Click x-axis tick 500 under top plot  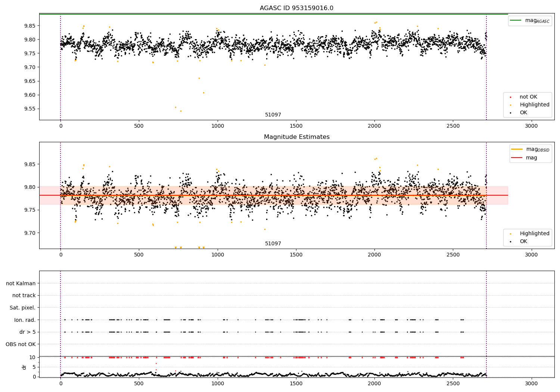pyautogui.click(x=139, y=126)
